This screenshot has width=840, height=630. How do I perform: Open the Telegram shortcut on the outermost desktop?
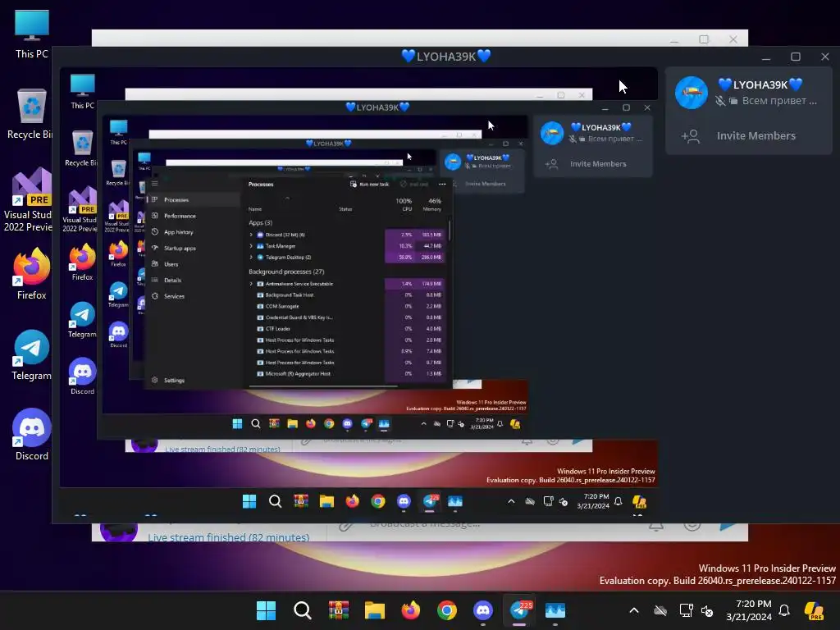[x=32, y=355]
